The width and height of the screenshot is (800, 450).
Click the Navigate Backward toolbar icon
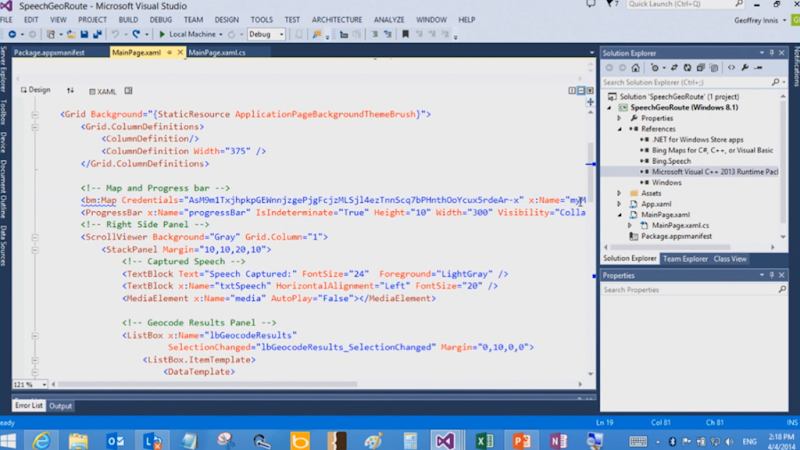coord(12,34)
